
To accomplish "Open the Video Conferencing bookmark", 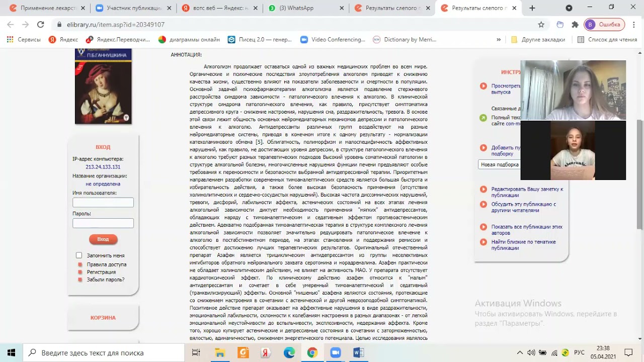I will point(333,40).
